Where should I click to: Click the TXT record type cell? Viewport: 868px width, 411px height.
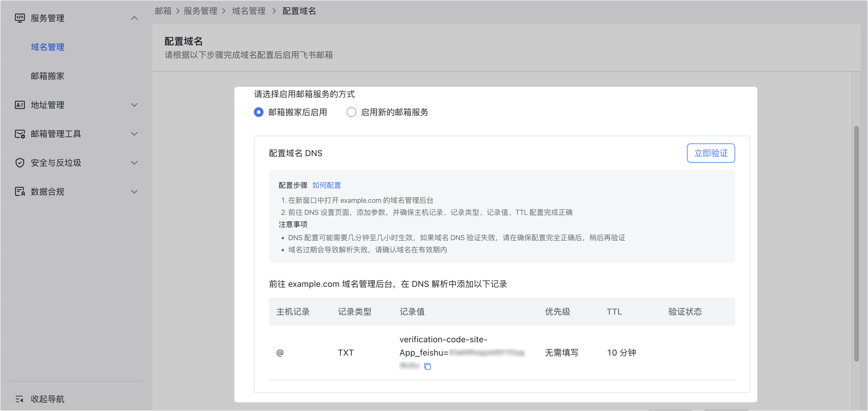[346, 353]
